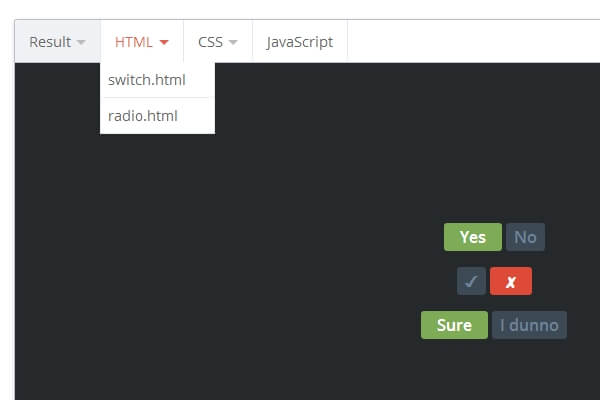This screenshot has width=600, height=400.
Task: Click the arrow icon beside Result
Action: 81,42
